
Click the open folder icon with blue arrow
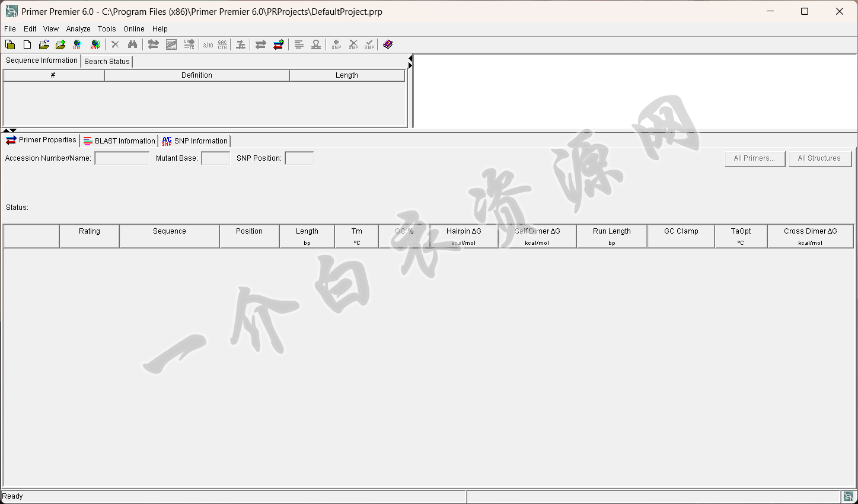[44, 44]
